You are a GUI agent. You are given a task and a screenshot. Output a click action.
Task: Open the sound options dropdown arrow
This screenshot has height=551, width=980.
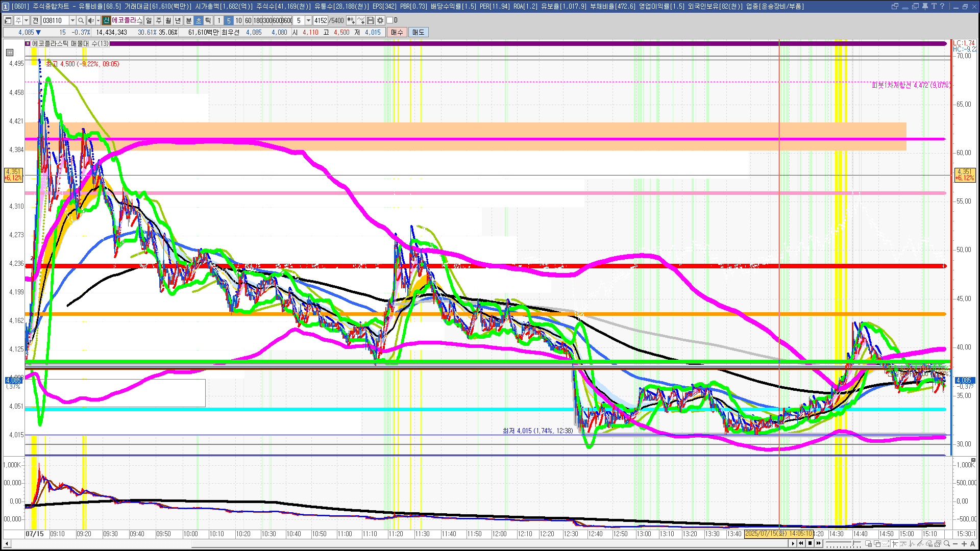pyautogui.click(x=98, y=20)
